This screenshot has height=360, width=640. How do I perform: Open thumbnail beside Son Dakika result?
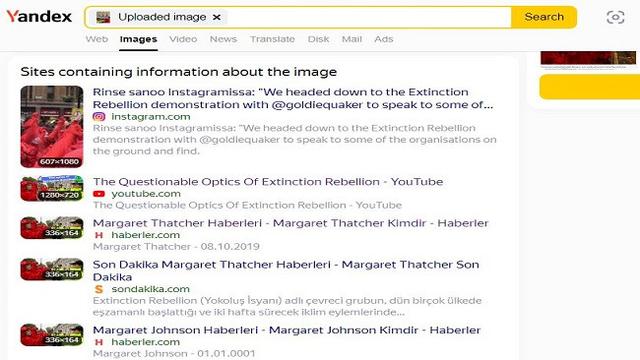click(x=52, y=269)
